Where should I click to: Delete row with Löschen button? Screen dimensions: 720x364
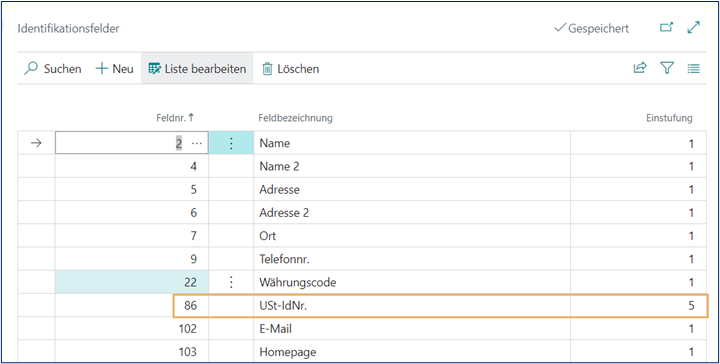point(290,69)
